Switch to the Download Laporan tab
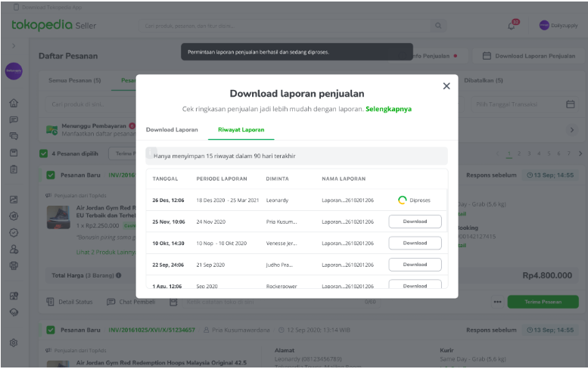The height and width of the screenshot is (369, 588). [x=172, y=129]
